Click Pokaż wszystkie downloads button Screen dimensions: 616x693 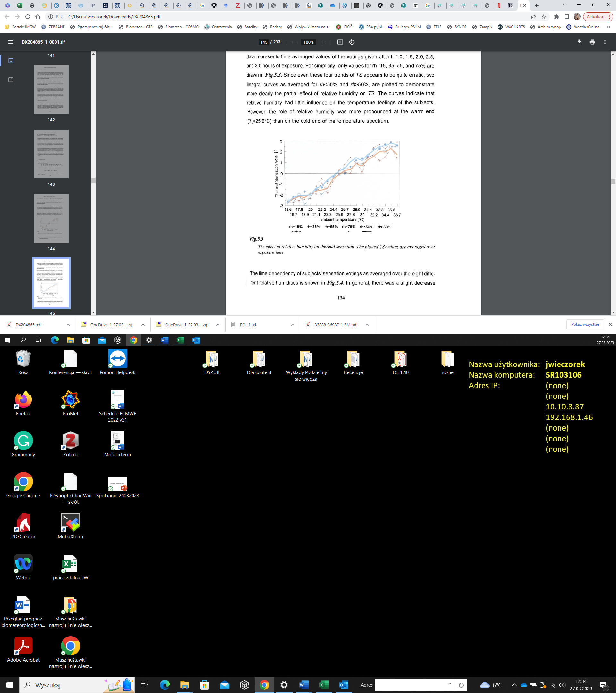coord(585,324)
